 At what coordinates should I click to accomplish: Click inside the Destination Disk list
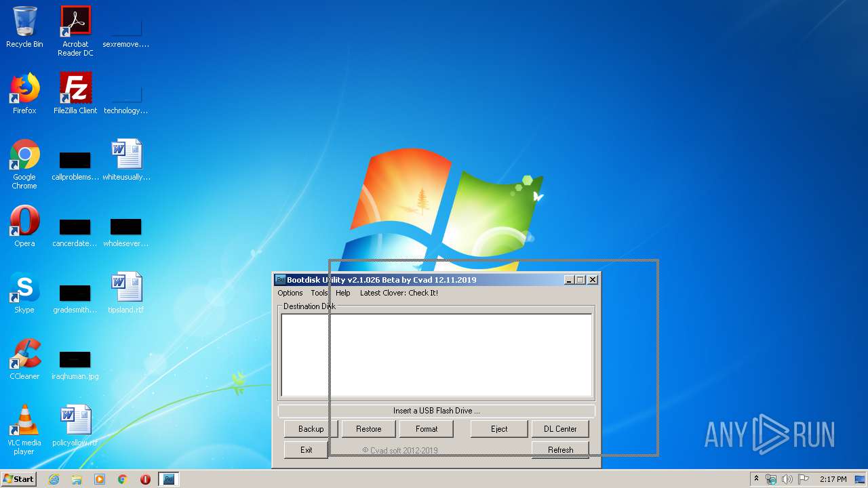437,355
